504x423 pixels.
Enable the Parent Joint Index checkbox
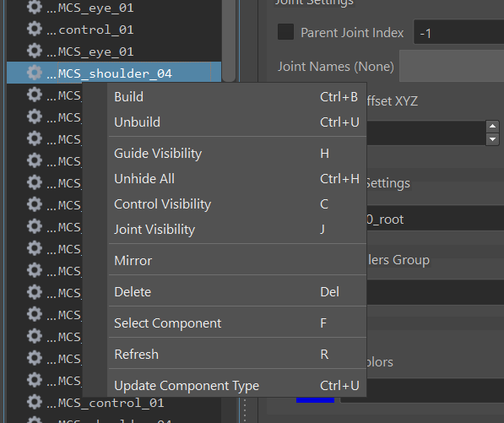[x=285, y=32]
